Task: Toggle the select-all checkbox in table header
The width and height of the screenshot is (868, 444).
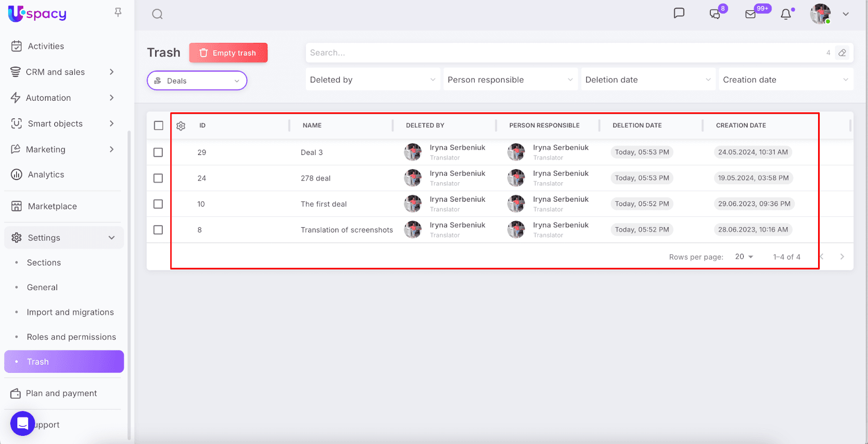Action: tap(158, 126)
